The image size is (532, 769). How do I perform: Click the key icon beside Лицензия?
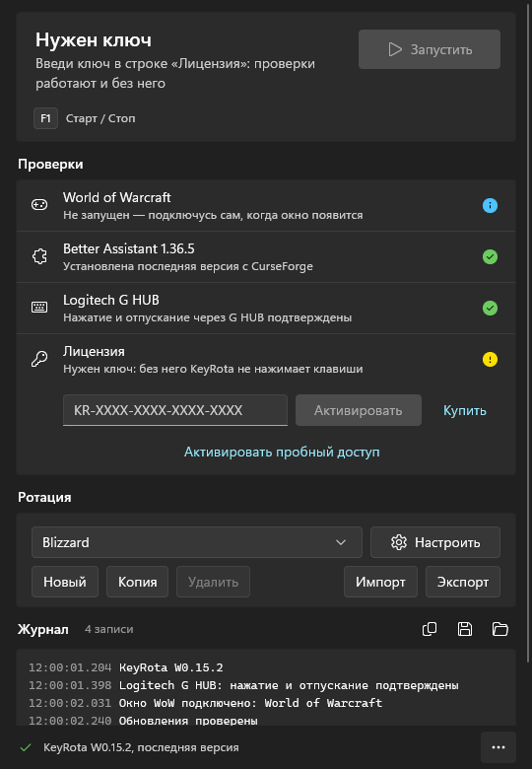[39, 360]
